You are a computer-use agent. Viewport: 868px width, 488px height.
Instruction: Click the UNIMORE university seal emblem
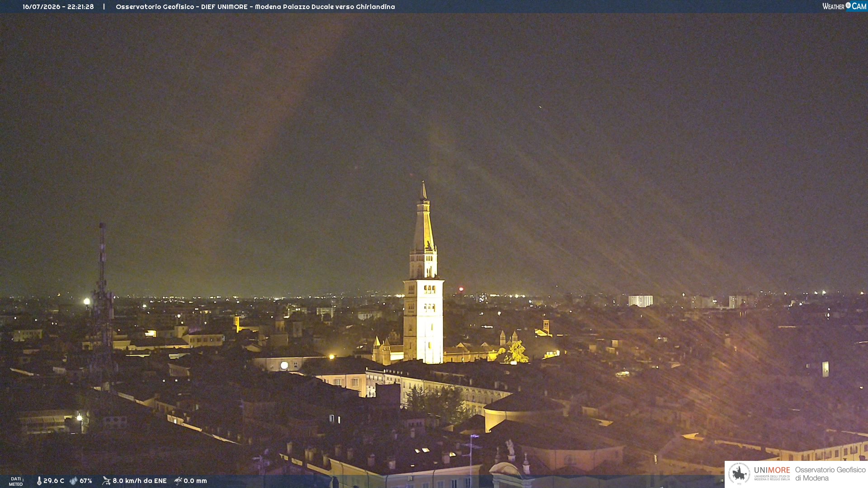(x=739, y=474)
